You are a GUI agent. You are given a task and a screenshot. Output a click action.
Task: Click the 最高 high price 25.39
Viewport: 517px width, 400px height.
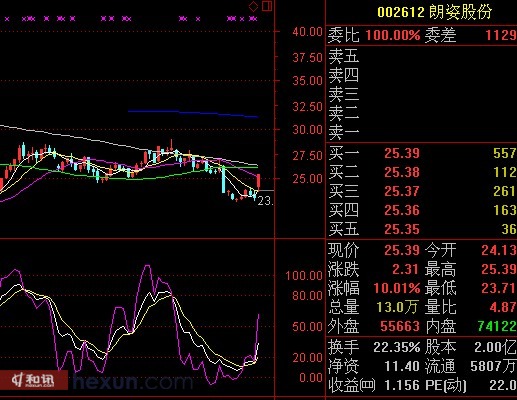tap(499, 269)
